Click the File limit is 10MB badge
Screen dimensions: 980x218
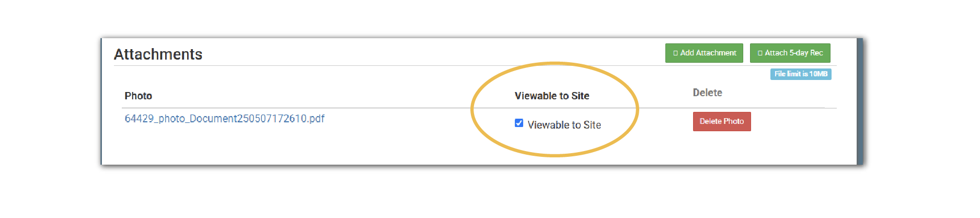[800, 74]
